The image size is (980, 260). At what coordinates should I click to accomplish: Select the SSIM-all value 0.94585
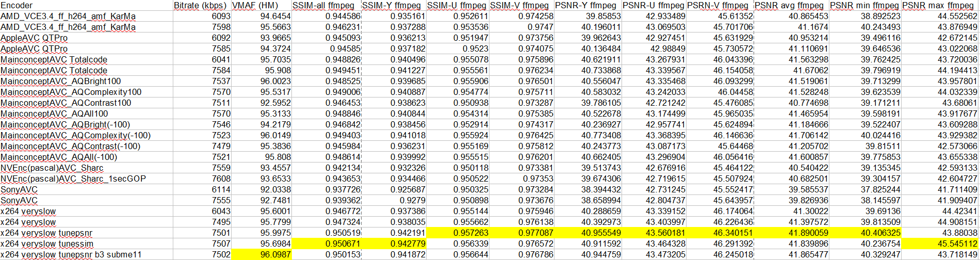point(326,48)
